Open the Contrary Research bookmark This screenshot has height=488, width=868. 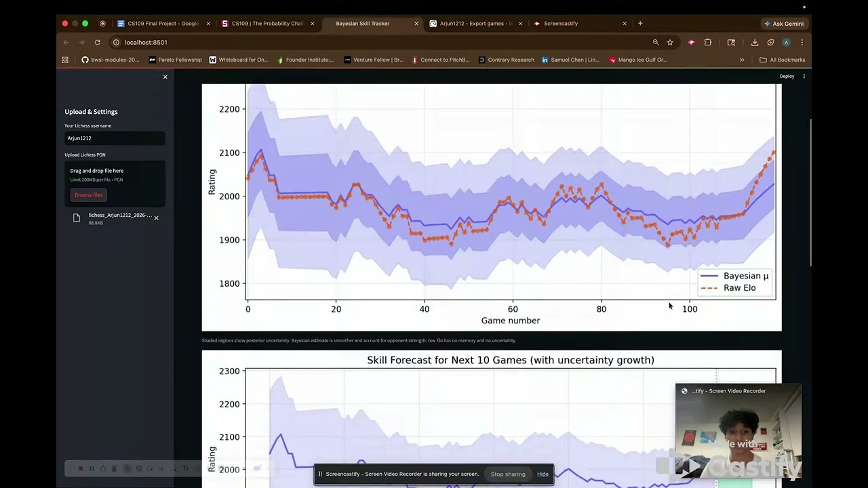506,60
